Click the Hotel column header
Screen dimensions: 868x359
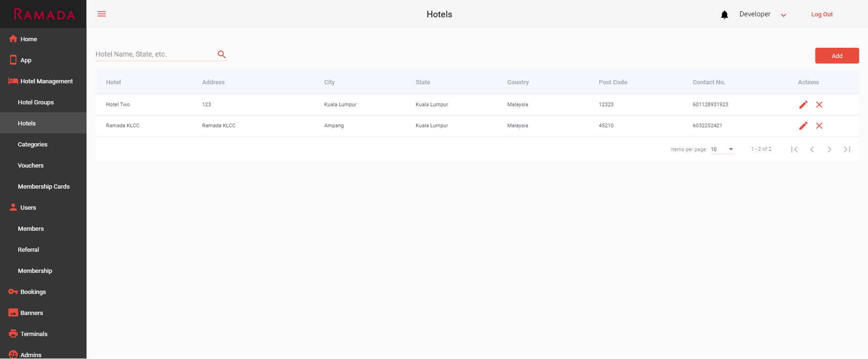pos(113,82)
